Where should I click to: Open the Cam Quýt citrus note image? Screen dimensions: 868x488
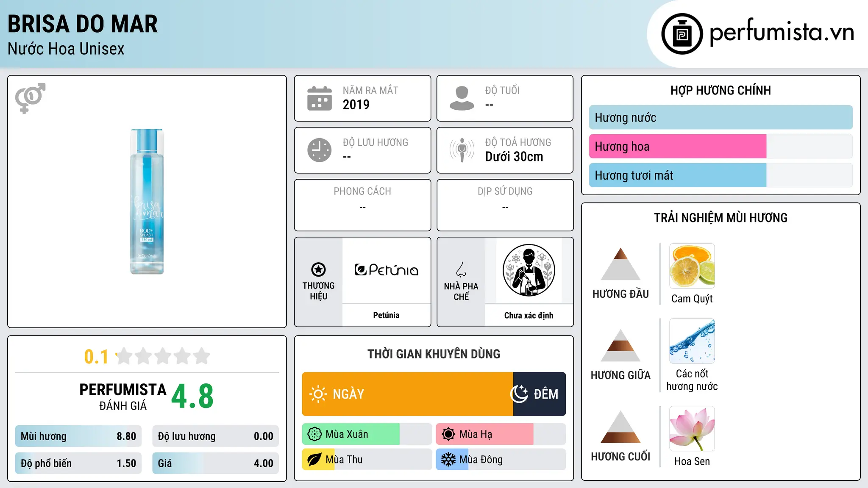(692, 266)
